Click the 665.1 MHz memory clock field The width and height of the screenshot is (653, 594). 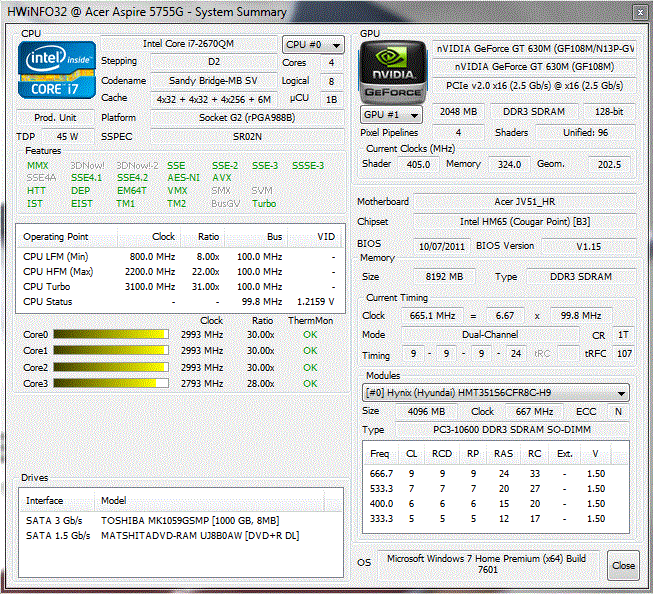tap(432, 316)
